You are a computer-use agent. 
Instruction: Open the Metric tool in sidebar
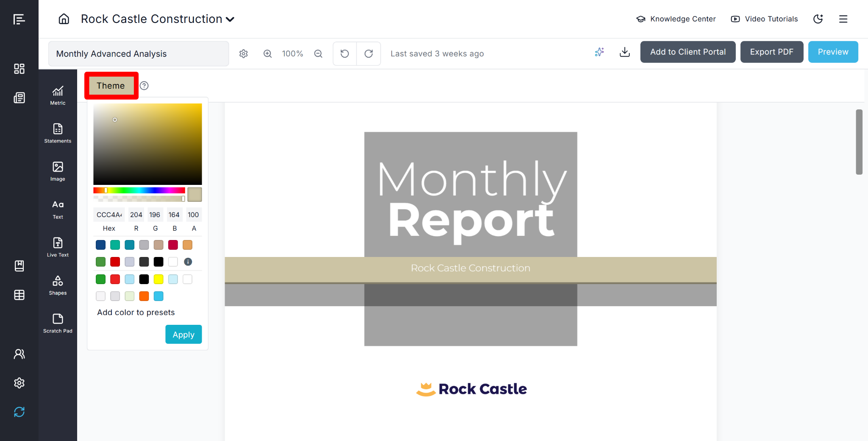click(58, 95)
